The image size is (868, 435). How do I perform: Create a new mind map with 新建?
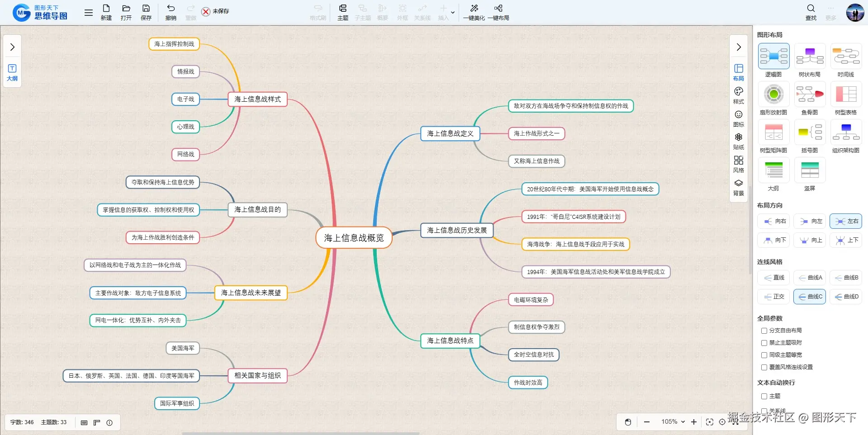coord(106,12)
